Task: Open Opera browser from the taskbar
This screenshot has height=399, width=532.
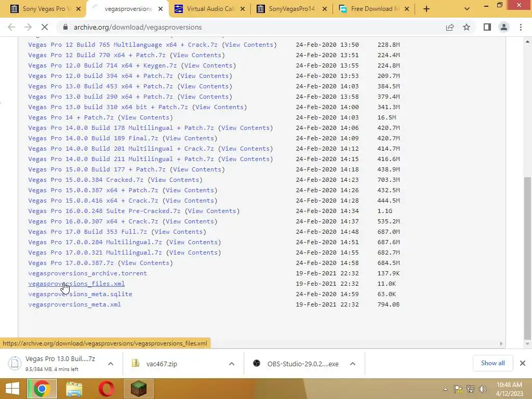Action: [106, 389]
